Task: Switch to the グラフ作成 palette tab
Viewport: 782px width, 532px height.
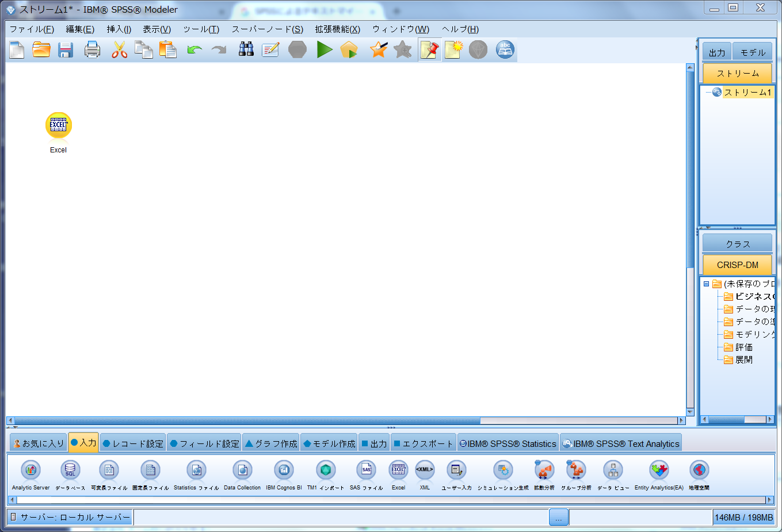Action: 271,443
